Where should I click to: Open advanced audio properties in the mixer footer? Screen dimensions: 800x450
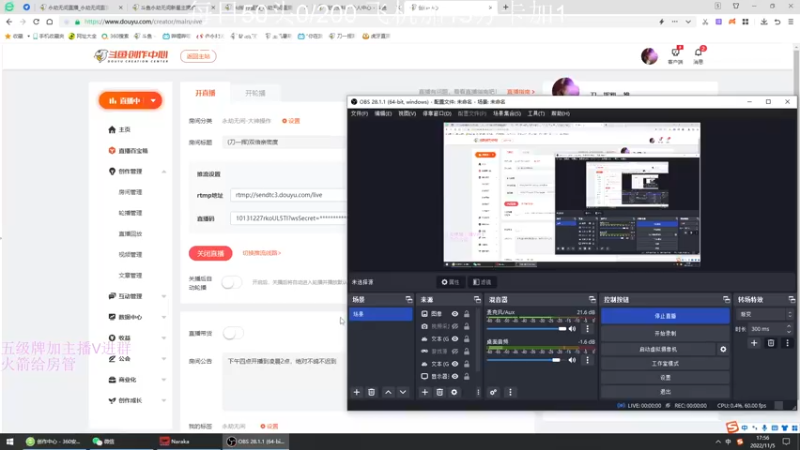click(493, 392)
